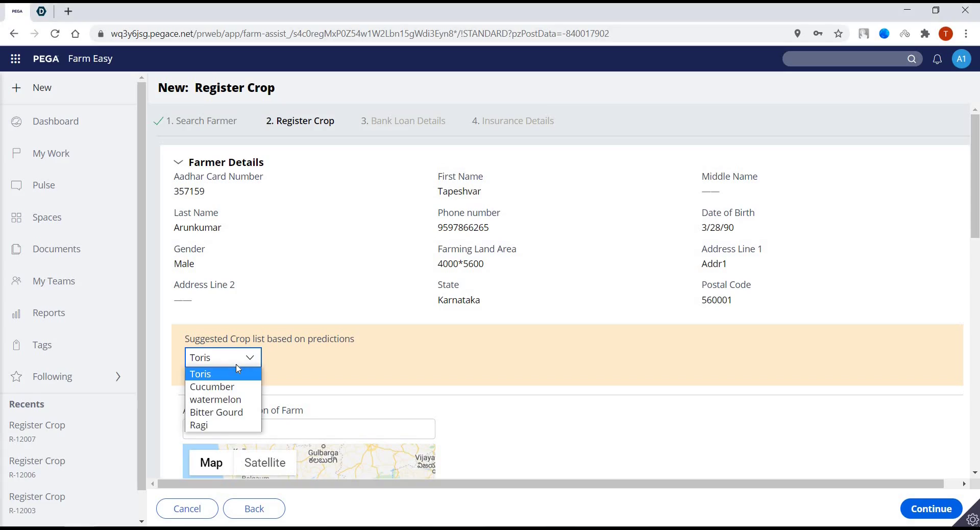Image resolution: width=980 pixels, height=530 pixels.
Task: Select Ragi from the crop list
Action: pyautogui.click(x=223, y=425)
